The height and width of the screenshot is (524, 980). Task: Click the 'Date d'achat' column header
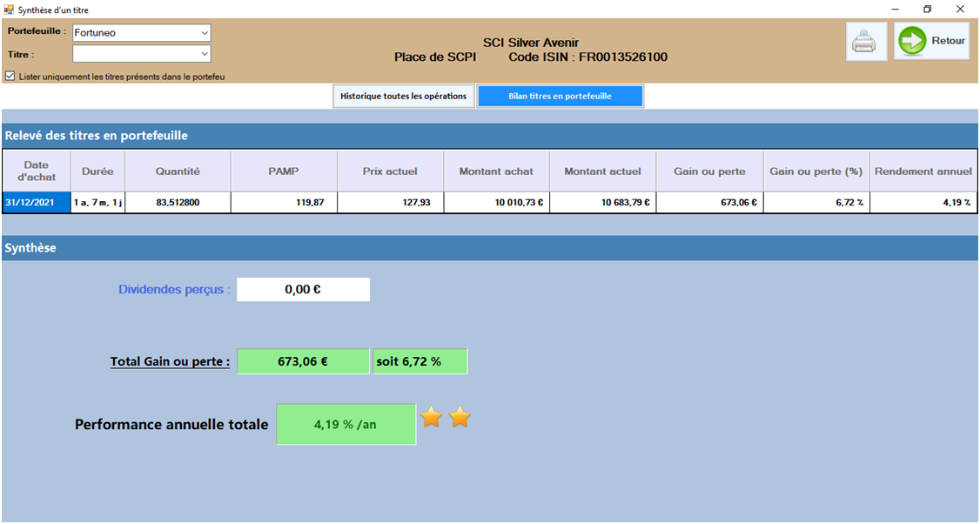(x=37, y=171)
